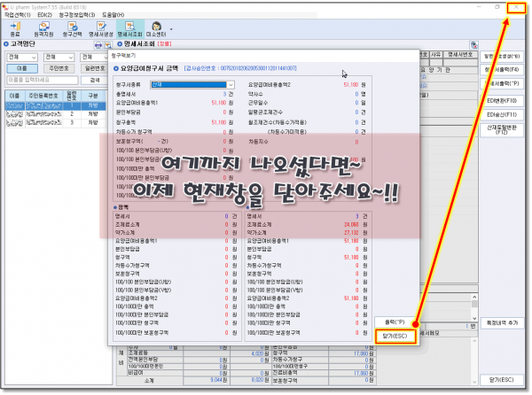The width and height of the screenshot is (532, 395).
Task: Select the 이름 search-type button
Action: [21, 67]
